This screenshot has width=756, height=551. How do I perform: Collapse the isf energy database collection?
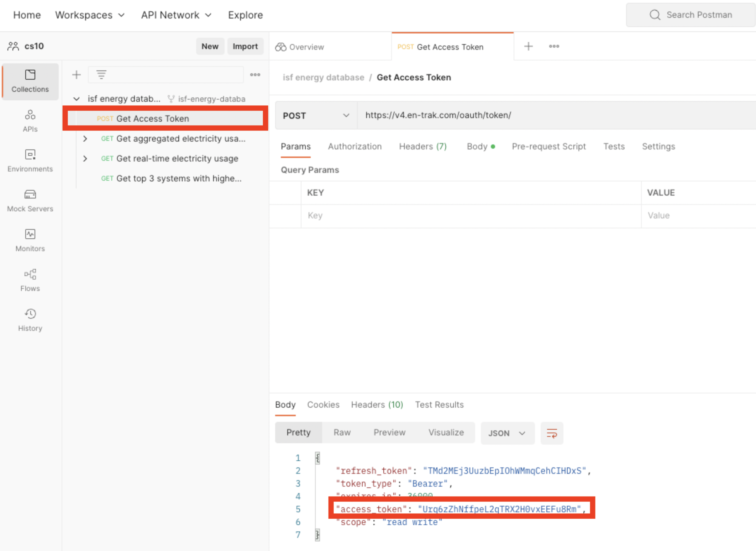coord(77,99)
